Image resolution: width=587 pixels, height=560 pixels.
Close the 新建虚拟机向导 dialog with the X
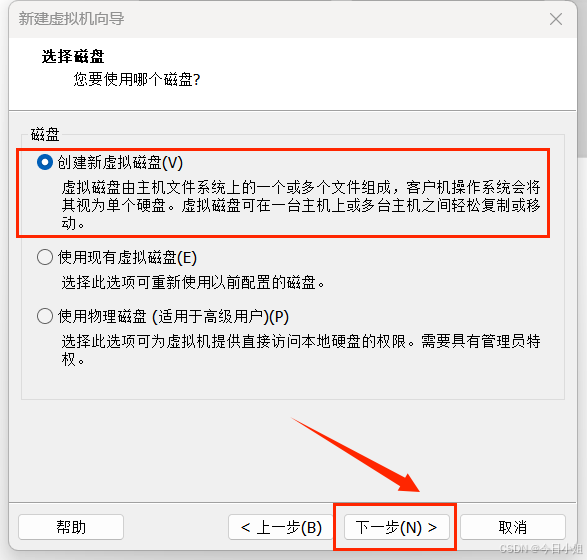(x=556, y=19)
